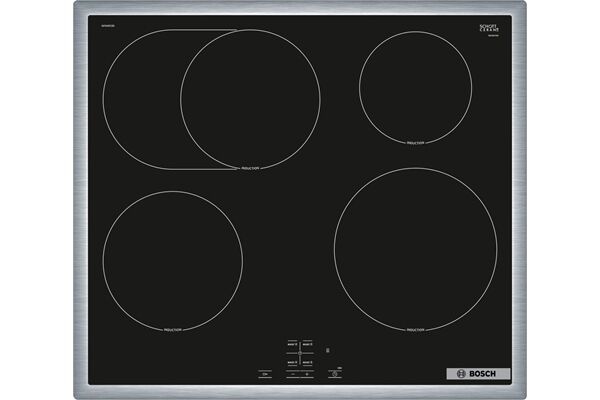Click INDUCTION label under top-right zone
This screenshot has height=400, width=600.
coord(415,143)
